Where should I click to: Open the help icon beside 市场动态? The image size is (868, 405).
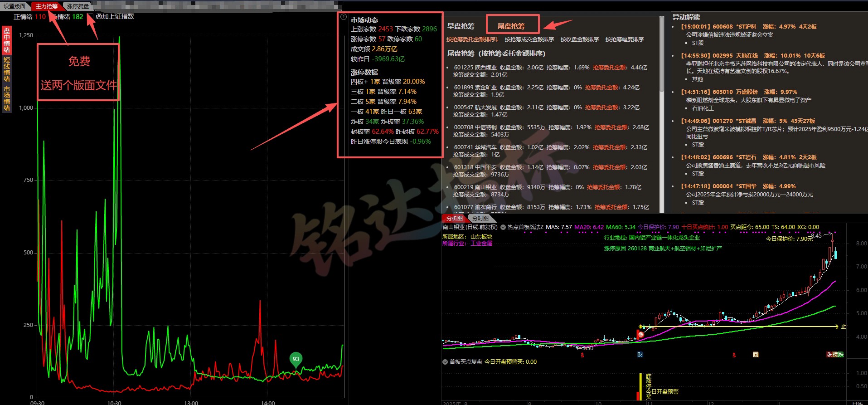point(343,17)
